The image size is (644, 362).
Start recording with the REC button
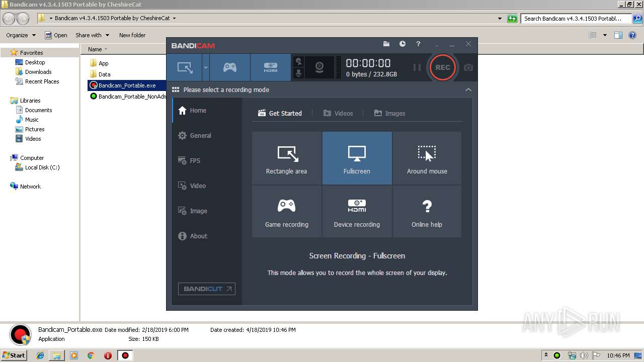tap(443, 67)
